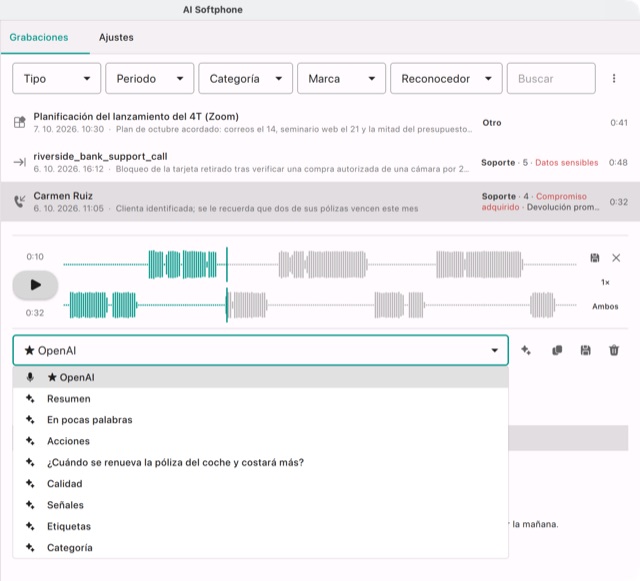Screen dimensions: 640x581
Task: Select the Planificación del lanzamiento del 4T recording
Action: [320, 122]
